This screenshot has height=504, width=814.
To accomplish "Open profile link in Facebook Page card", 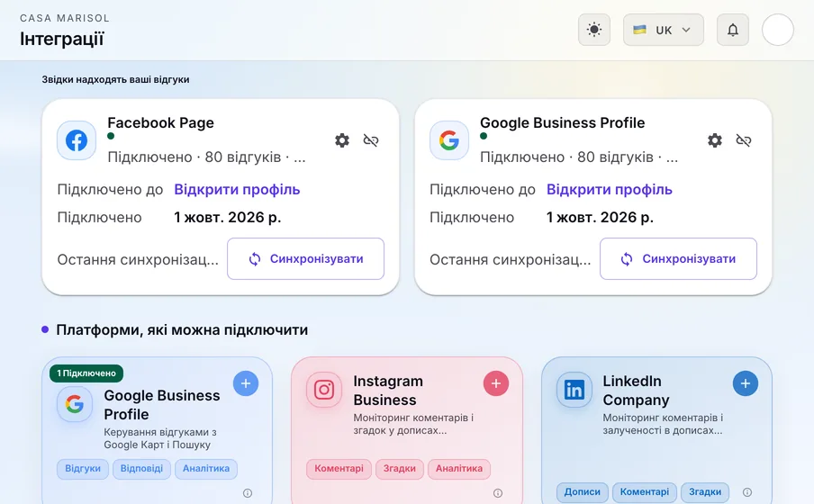I will pos(237,190).
